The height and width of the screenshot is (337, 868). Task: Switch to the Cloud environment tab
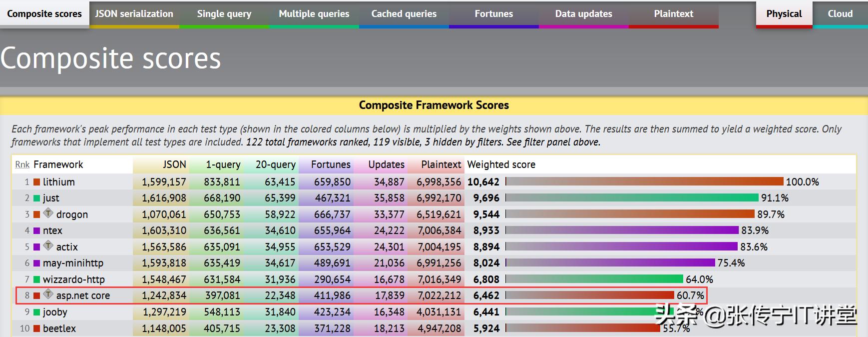pos(840,14)
